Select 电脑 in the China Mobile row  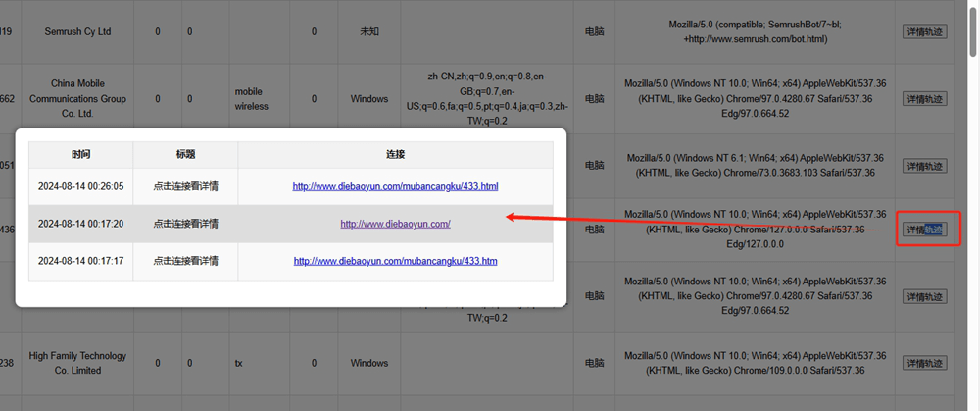595,99
